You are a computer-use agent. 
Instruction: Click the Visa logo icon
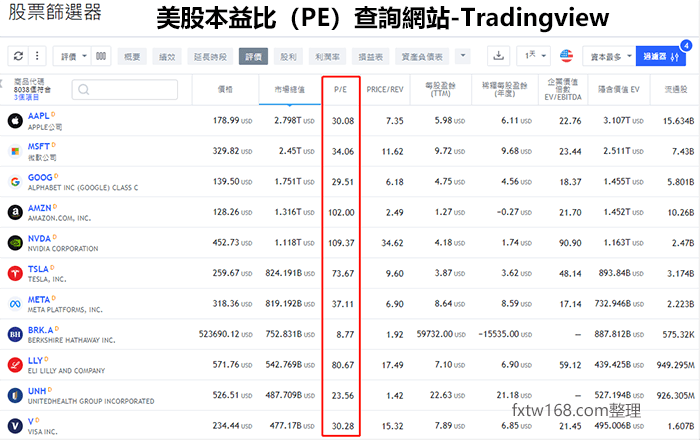(15, 426)
